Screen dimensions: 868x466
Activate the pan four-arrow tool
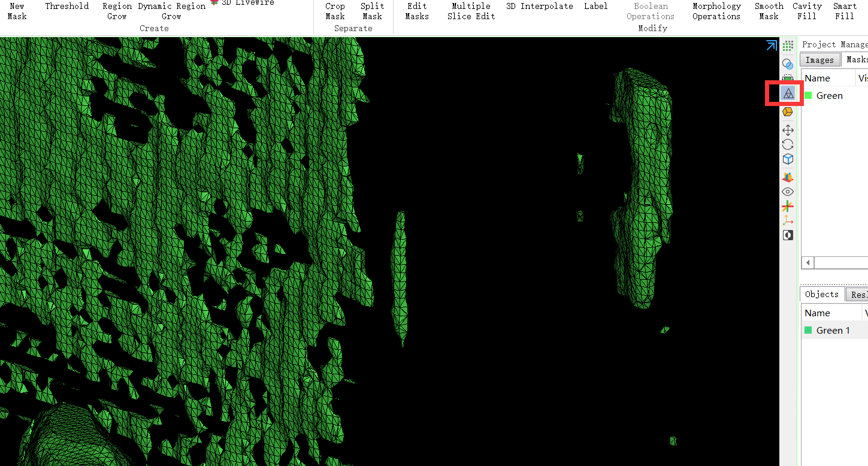point(788,130)
